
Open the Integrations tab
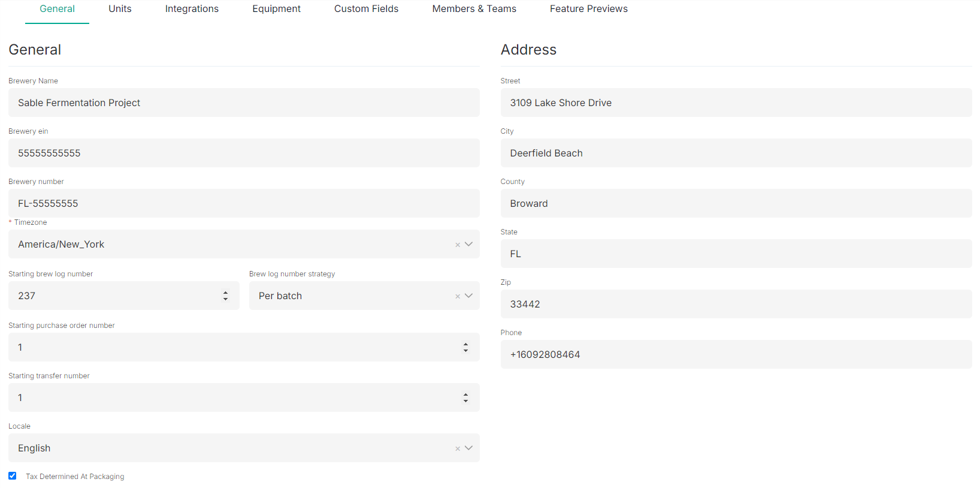[192, 9]
